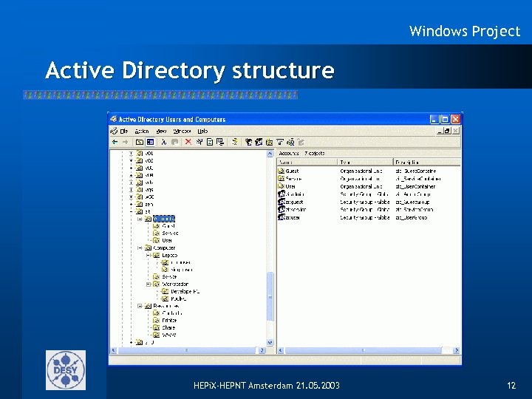Click the tree pane horizontal scrollbar thumb
The height and width of the screenshot is (399, 532).
[x=186, y=350]
